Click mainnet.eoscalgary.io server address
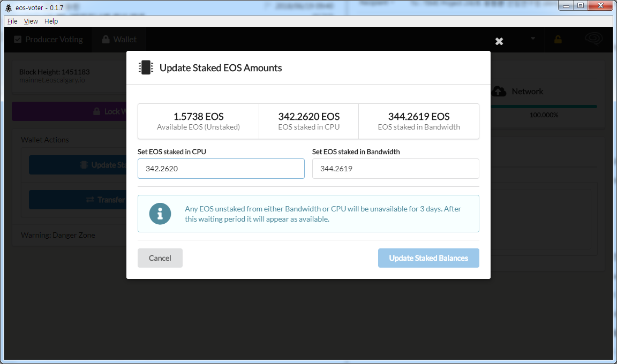 tap(52, 80)
